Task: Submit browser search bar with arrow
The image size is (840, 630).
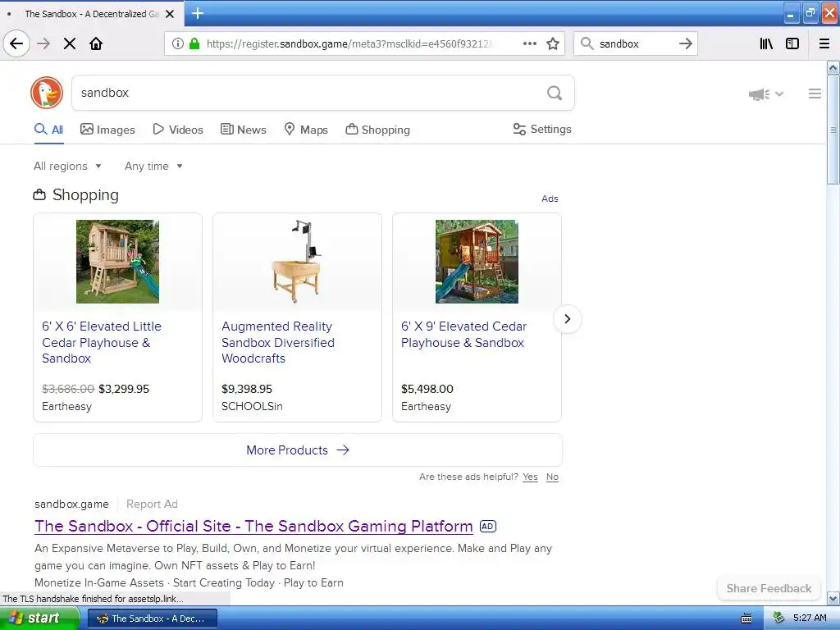Action: point(685,43)
